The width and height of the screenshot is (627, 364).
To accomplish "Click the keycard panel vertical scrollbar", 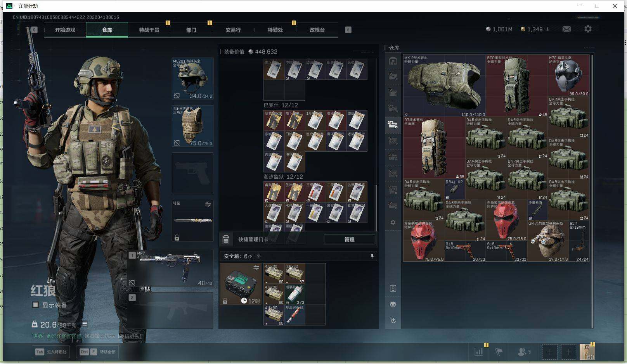I will pos(376,207).
